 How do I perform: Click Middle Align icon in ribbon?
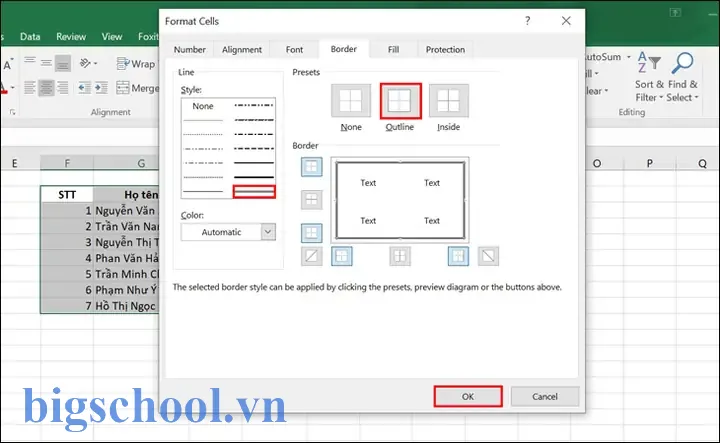(46, 62)
